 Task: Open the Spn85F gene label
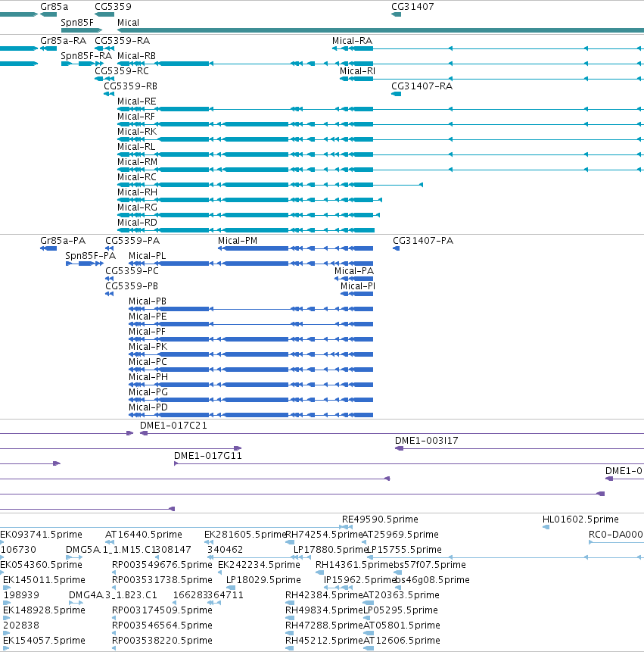point(77,23)
